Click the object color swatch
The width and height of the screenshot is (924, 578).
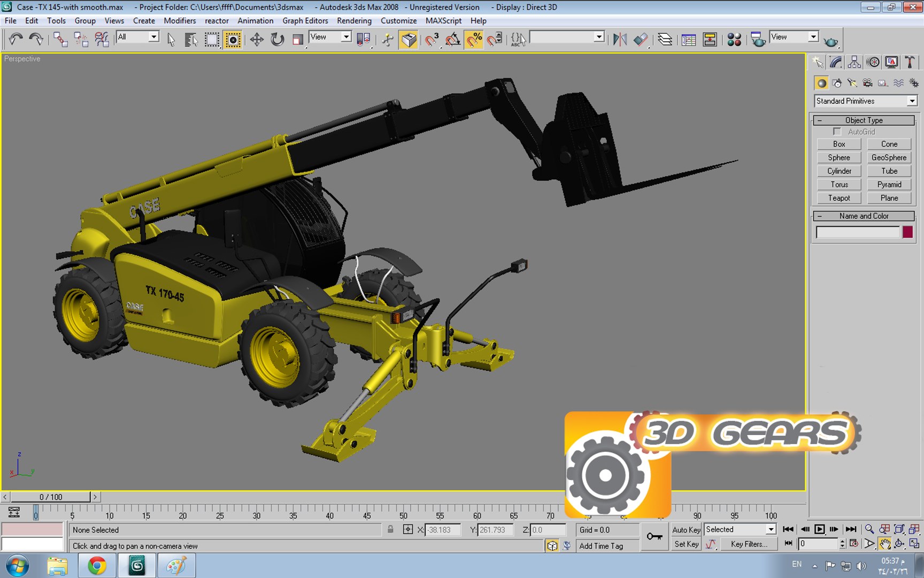tap(907, 232)
